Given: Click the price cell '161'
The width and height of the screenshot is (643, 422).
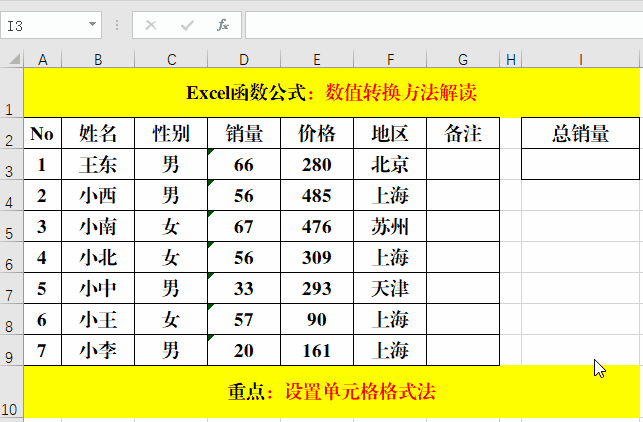Looking at the screenshot, I should pos(317,350).
